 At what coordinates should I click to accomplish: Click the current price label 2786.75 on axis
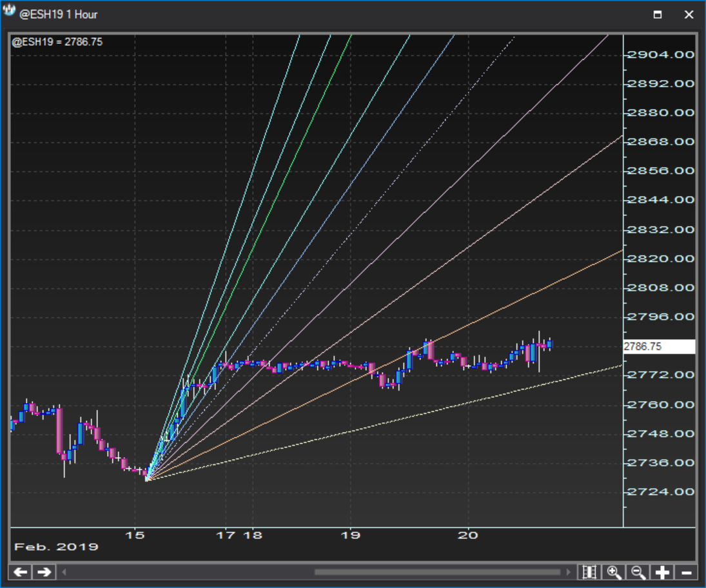pyautogui.click(x=659, y=346)
